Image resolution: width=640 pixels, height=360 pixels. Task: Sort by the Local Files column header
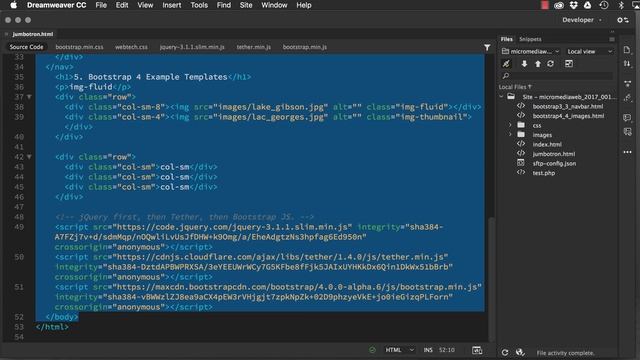[x=515, y=87]
